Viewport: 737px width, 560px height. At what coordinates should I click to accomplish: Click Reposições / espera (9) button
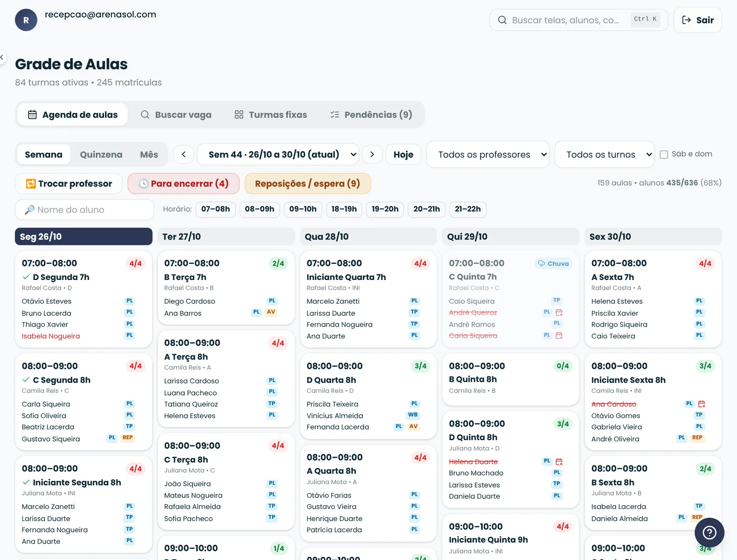point(308,184)
